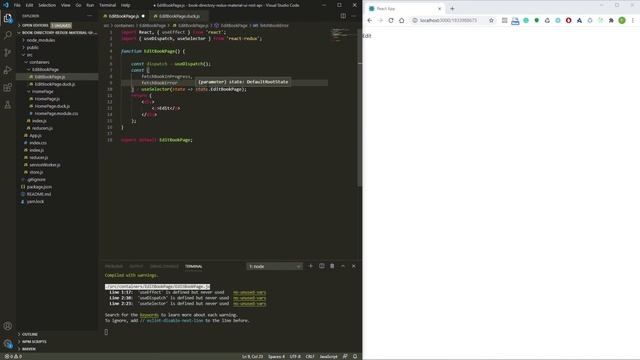This screenshot has width=640, height=360.
Task: Open HomePage.module.css in explorer
Action: click(x=56, y=113)
